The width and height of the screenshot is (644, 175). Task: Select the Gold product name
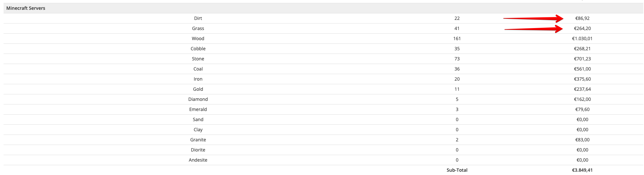pos(198,89)
